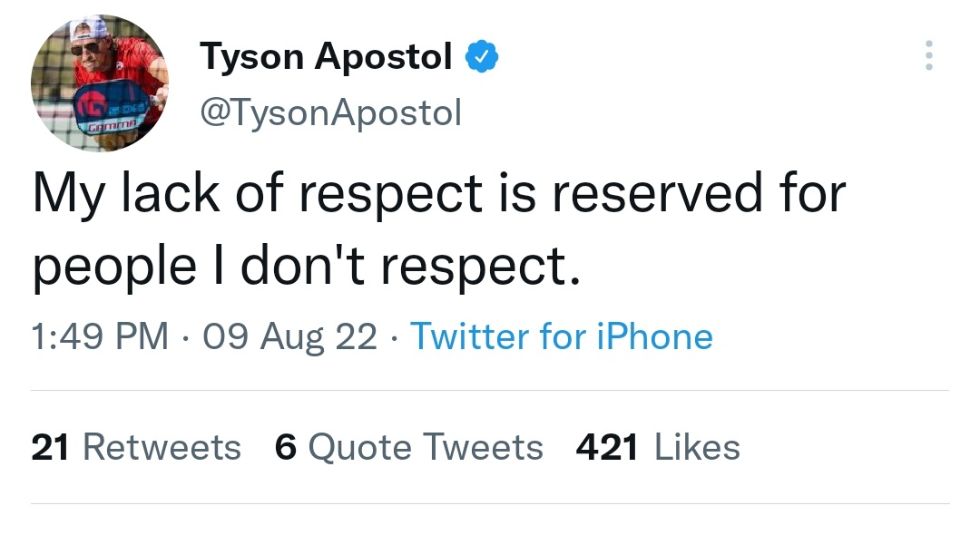This screenshot has height=535, width=980.
Task: Click the Twitter for iPhone source link
Action: [562, 336]
